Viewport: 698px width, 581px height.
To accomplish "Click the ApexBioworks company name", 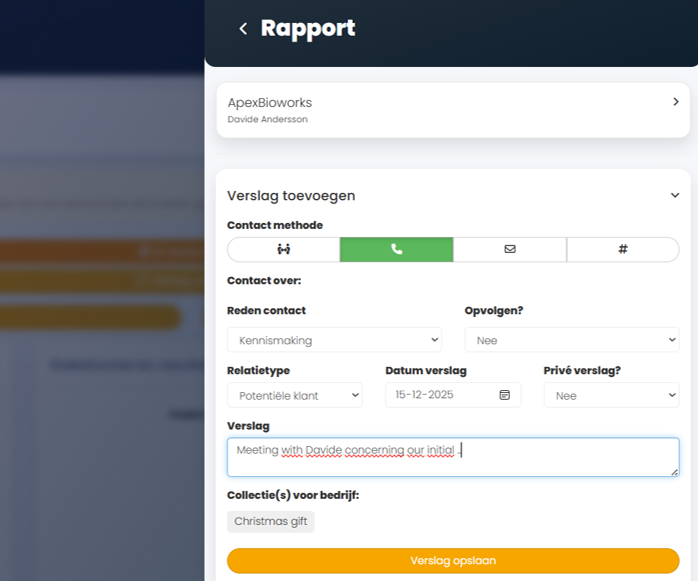I will point(270,103).
